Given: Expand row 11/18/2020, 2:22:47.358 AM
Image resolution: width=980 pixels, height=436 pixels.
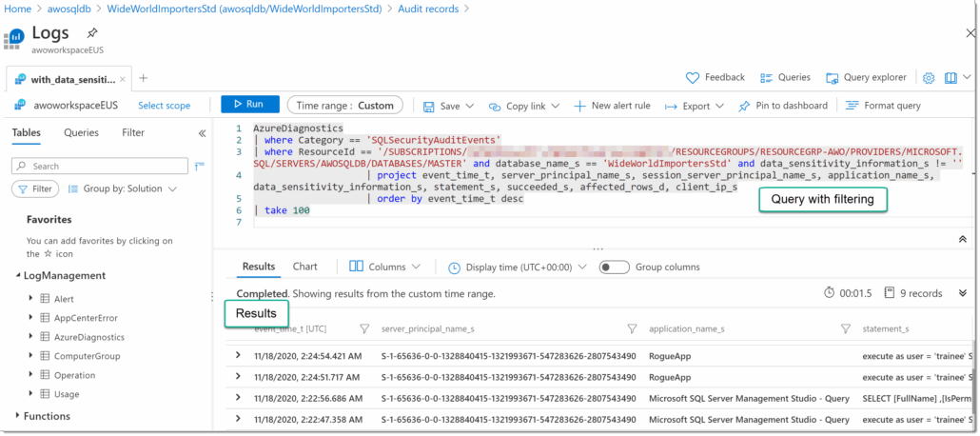Looking at the screenshot, I should coord(238,419).
